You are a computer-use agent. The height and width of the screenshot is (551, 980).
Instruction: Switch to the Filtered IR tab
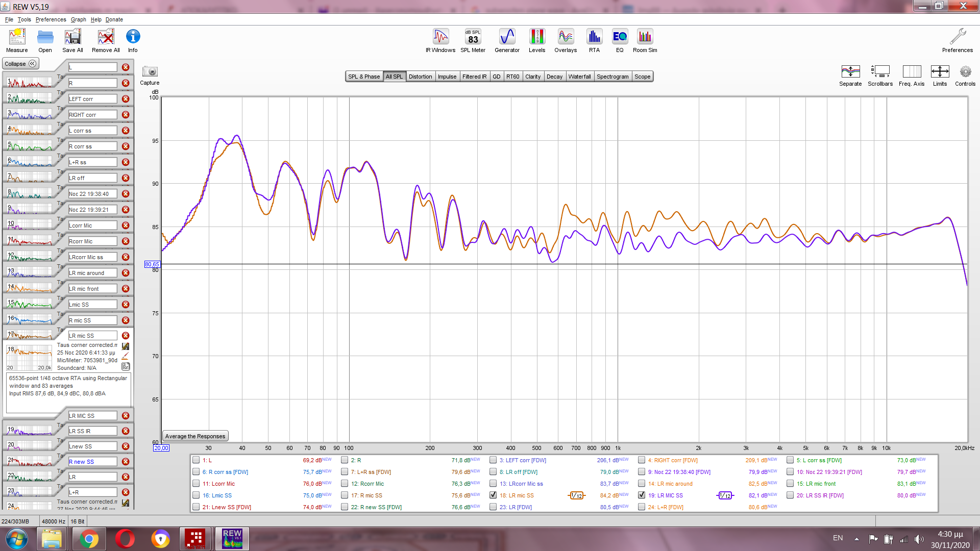(x=474, y=77)
